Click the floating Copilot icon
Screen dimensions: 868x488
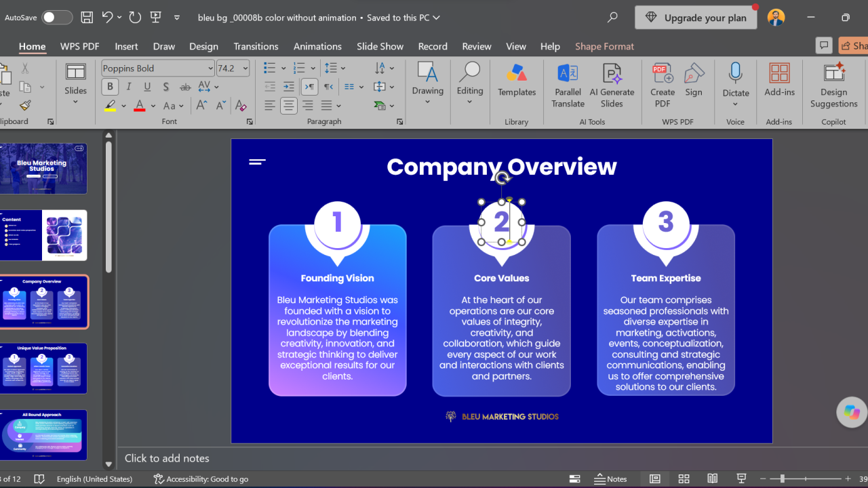point(852,411)
